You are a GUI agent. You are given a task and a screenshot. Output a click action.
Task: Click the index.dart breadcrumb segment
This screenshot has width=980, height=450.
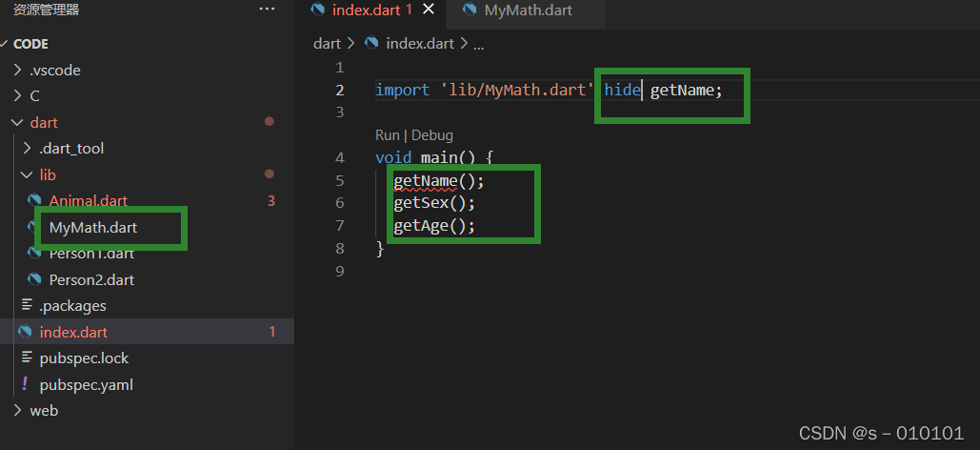[x=421, y=43]
